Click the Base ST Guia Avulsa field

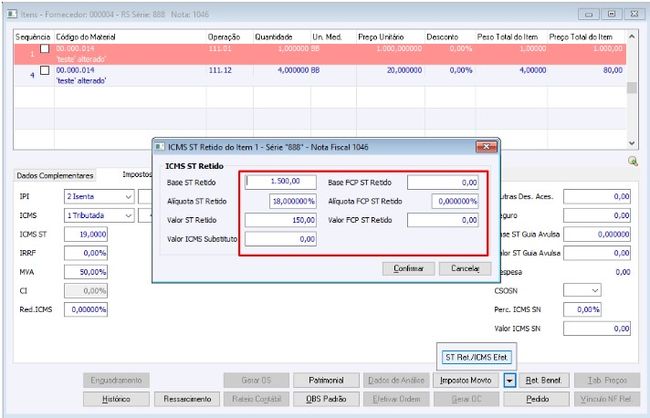(x=597, y=234)
